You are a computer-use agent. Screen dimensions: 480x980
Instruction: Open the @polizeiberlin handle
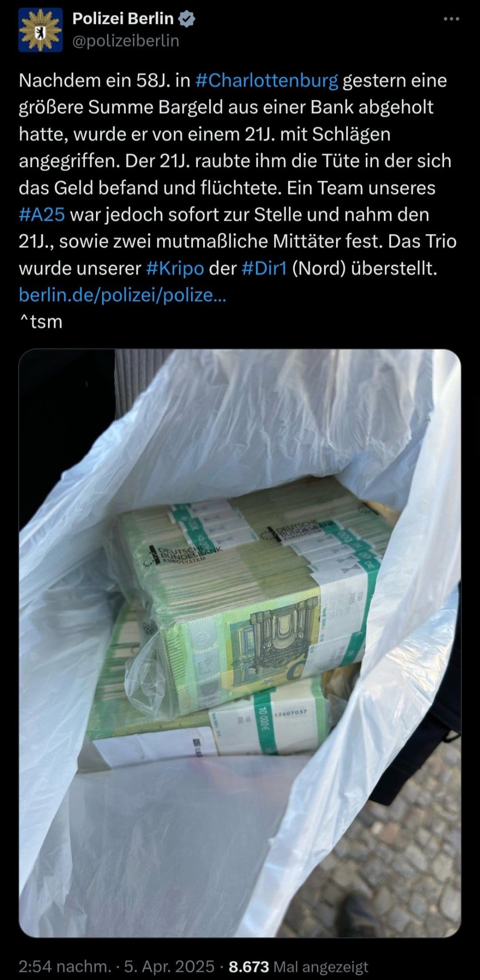point(126,41)
